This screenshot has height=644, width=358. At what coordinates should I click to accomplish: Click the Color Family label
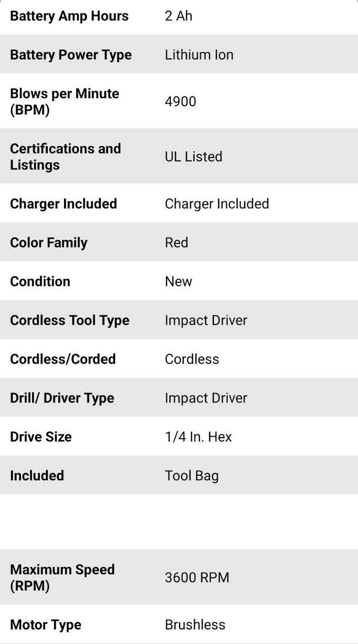tap(49, 243)
